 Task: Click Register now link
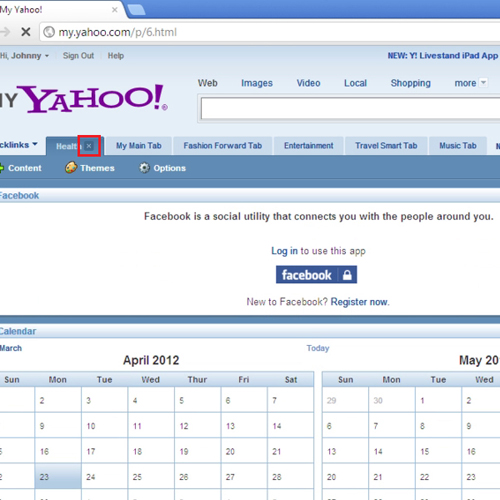360,302
